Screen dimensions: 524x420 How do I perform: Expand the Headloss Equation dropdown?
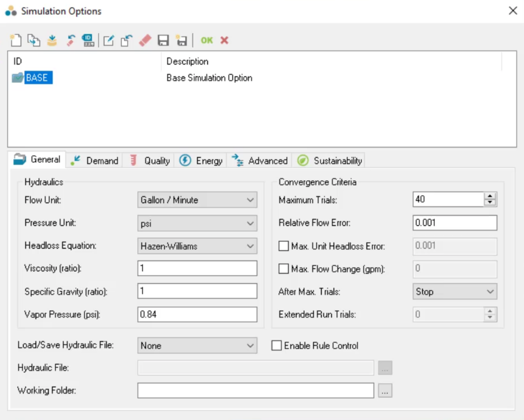(197, 246)
